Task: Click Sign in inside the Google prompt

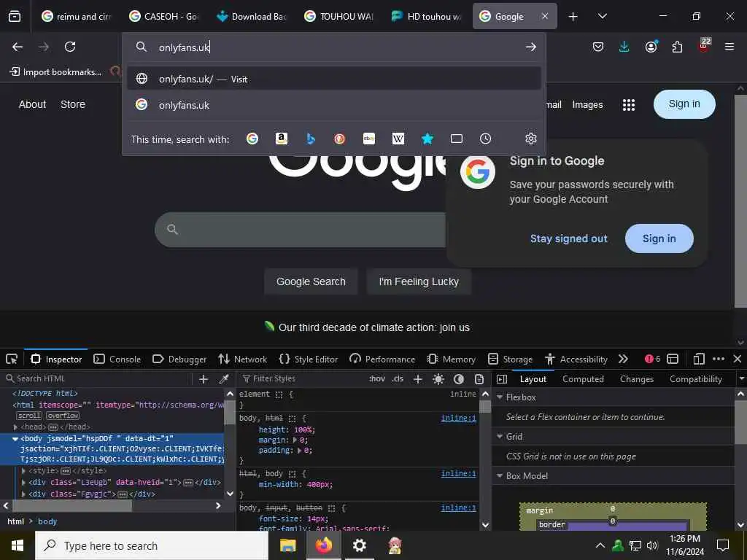Action: tap(659, 238)
